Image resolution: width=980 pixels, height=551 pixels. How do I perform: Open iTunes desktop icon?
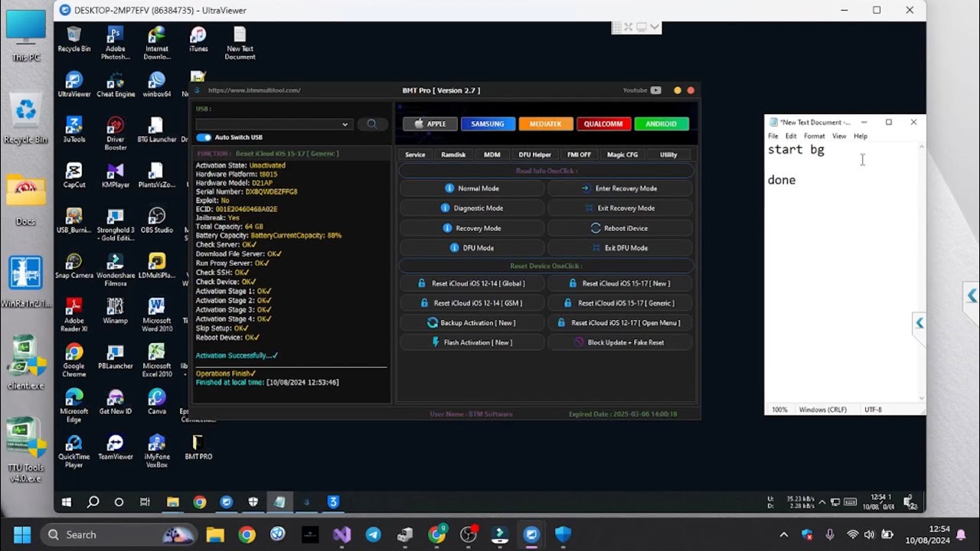coord(198,40)
